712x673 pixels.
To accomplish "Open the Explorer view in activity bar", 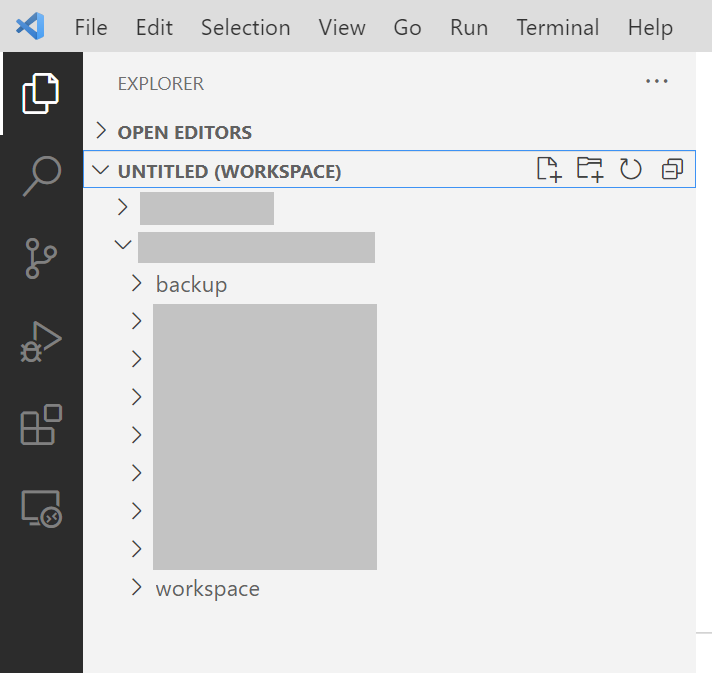I will (41, 93).
